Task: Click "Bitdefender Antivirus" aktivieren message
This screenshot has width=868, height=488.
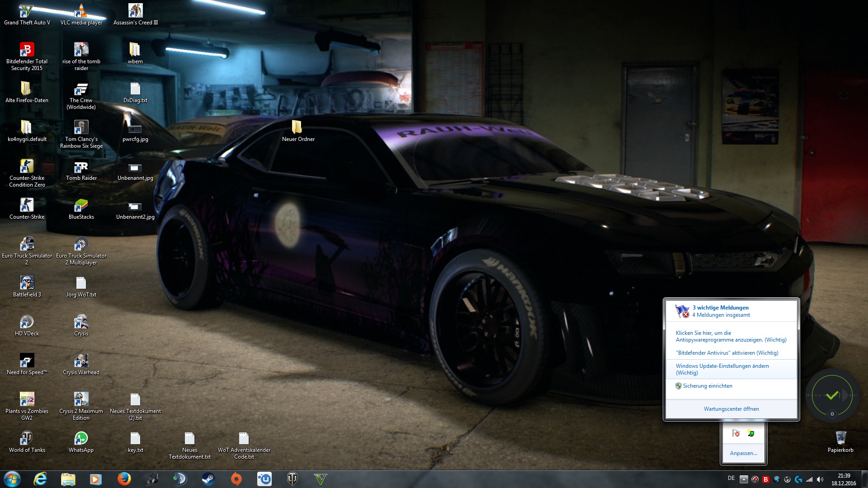Action: point(727,353)
